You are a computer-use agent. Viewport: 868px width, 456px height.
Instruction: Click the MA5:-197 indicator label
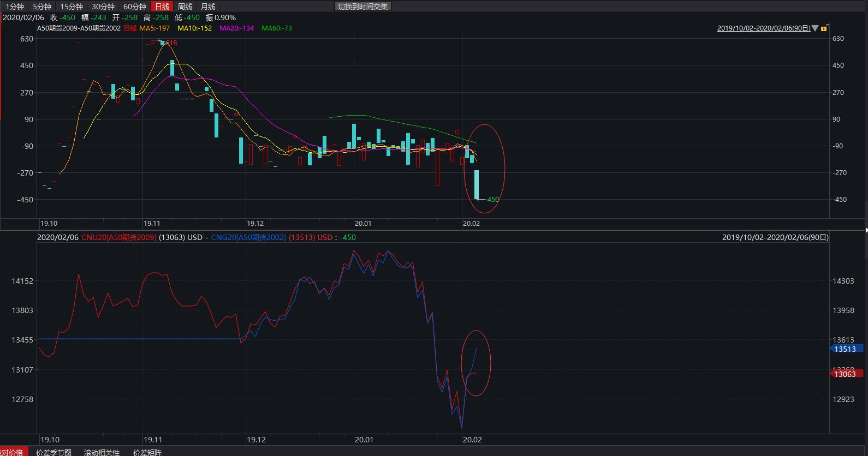(x=154, y=28)
